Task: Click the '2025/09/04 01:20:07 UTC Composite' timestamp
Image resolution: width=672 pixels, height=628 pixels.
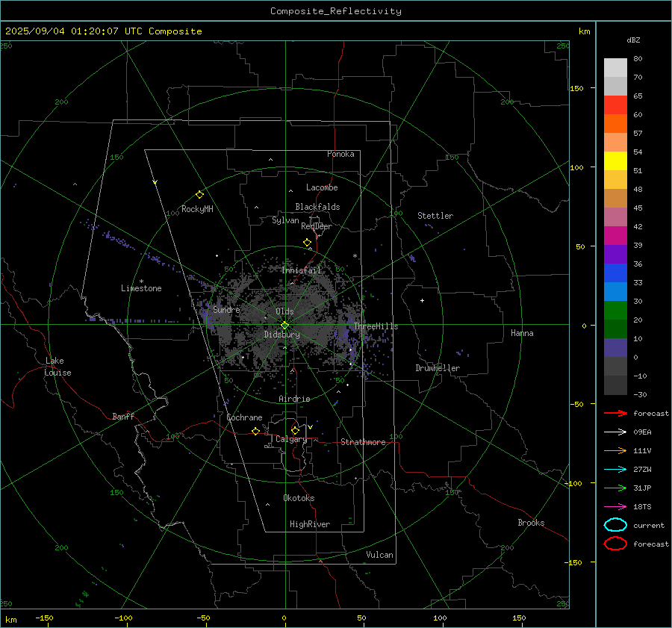Action: (x=103, y=31)
